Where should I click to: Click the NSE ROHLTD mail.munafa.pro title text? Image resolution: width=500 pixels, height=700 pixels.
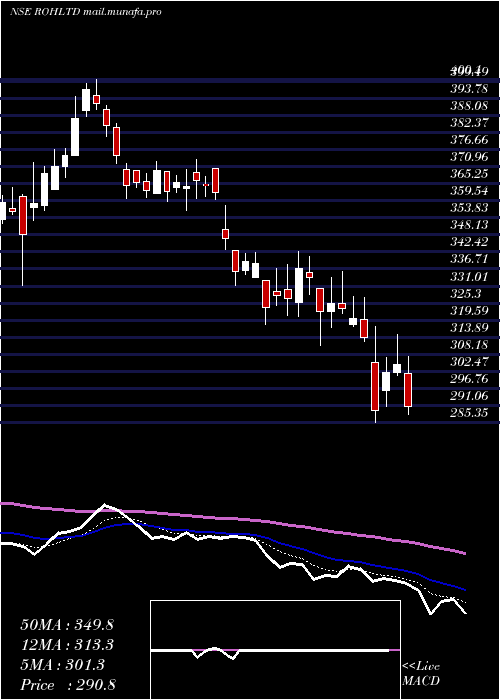[85, 12]
